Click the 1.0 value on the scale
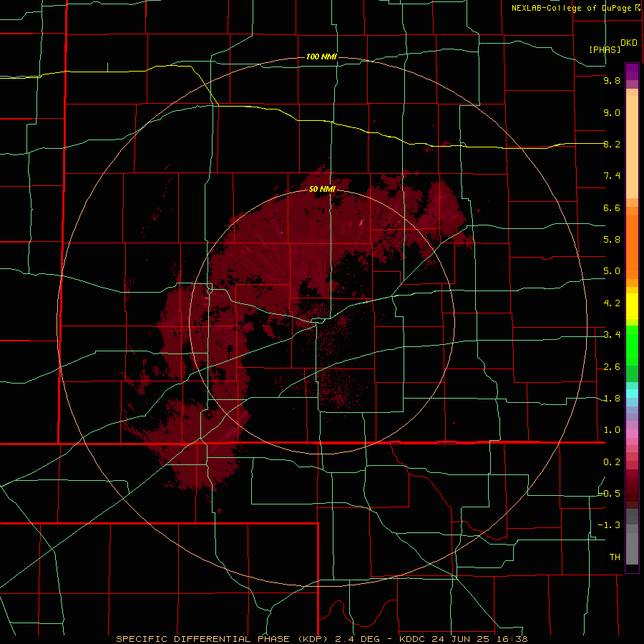This screenshot has width=644, height=644. point(612,430)
